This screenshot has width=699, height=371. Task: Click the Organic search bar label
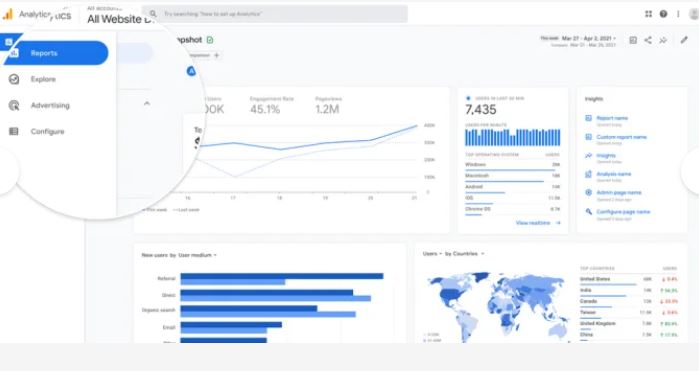[x=158, y=310]
